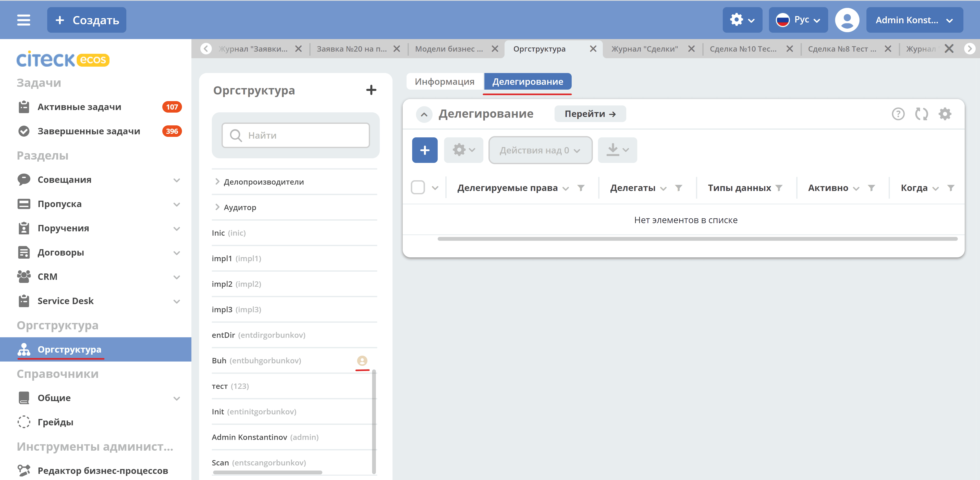Click the refresh widget icon
This screenshot has height=480, width=980.
(x=921, y=114)
